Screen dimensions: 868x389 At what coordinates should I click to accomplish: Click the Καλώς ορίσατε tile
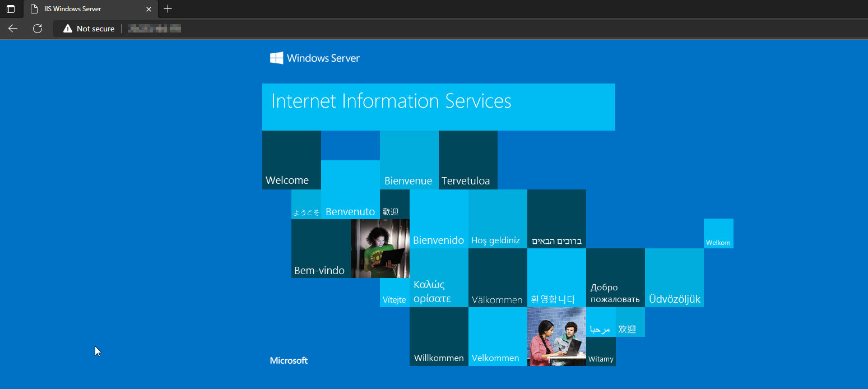[439, 277]
